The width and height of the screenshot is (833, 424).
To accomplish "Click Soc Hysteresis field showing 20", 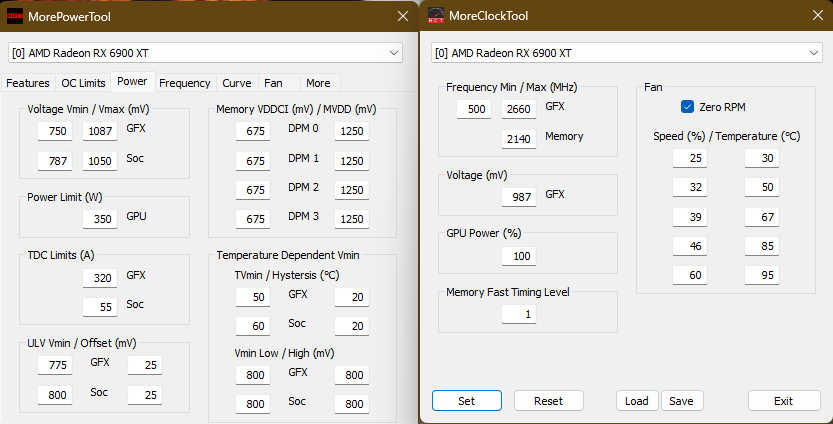I will [352, 326].
